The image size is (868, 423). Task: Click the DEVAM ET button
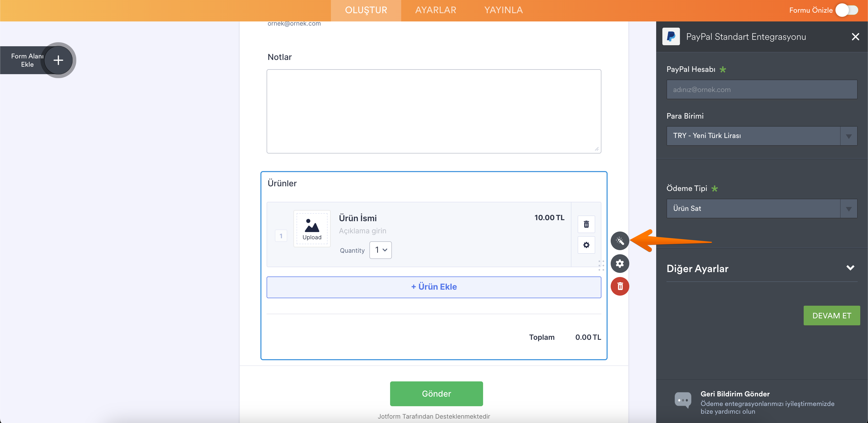click(831, 316)
